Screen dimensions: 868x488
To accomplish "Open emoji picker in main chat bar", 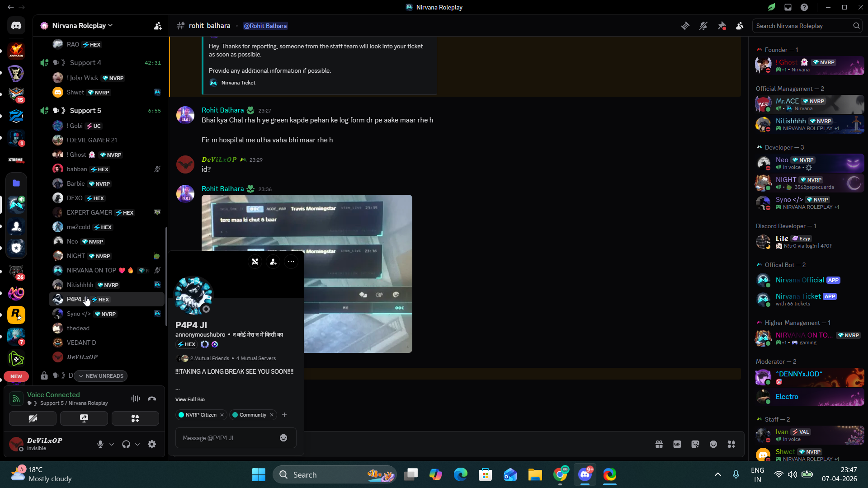I will click(713, 444).
